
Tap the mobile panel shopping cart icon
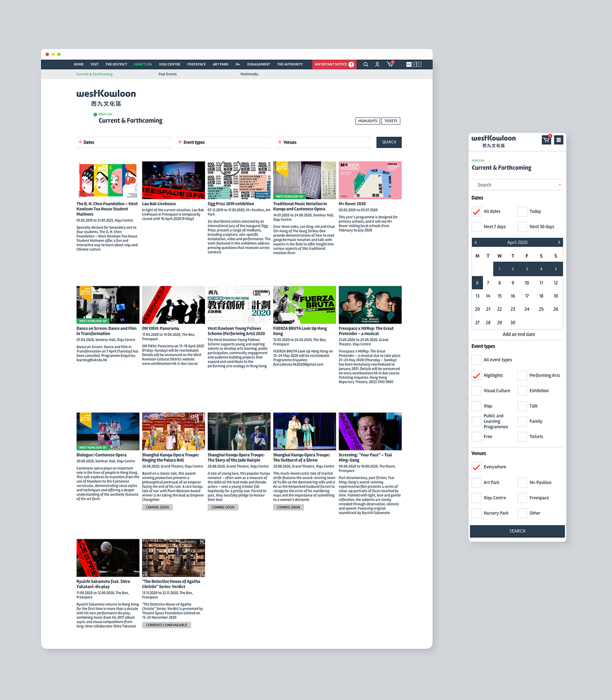pyautogui.click(x=546, y=140)
